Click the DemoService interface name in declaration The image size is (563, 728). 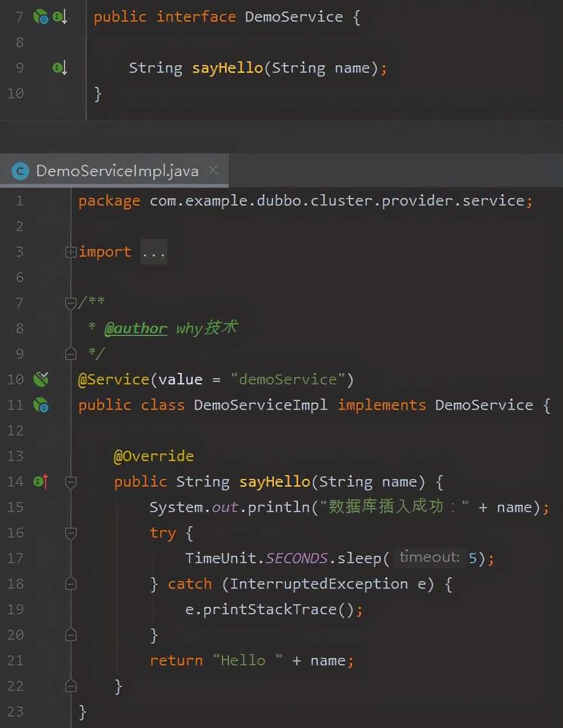(294, 17)
